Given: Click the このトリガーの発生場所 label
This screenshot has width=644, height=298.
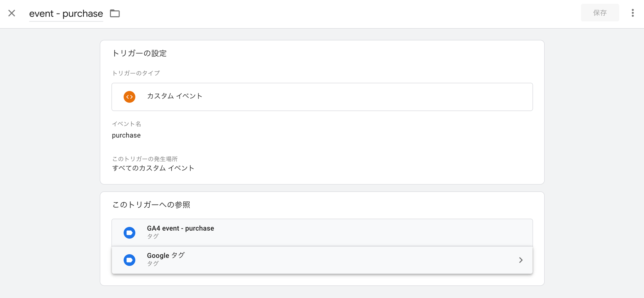Looking at the screenshot, I should click(145, 159).
